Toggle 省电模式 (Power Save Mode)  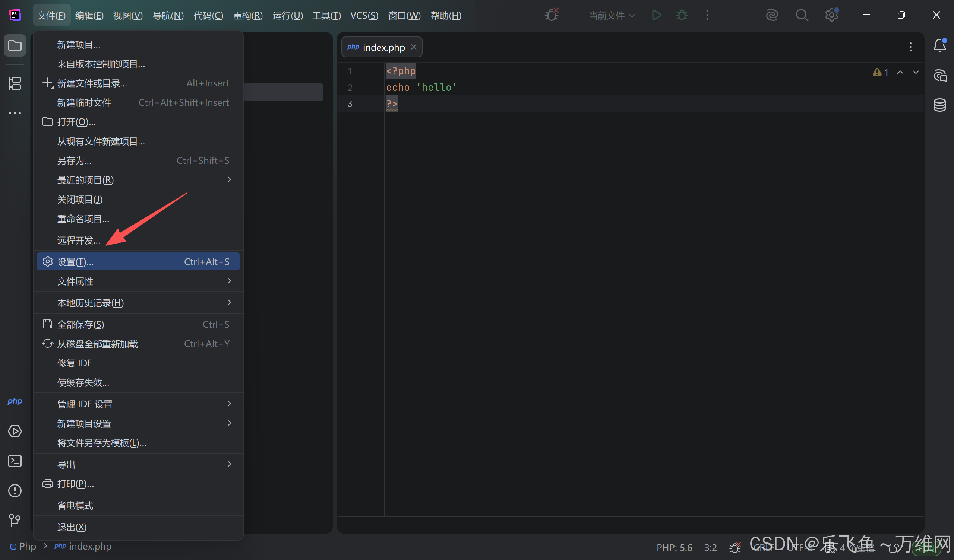point(75,506)
